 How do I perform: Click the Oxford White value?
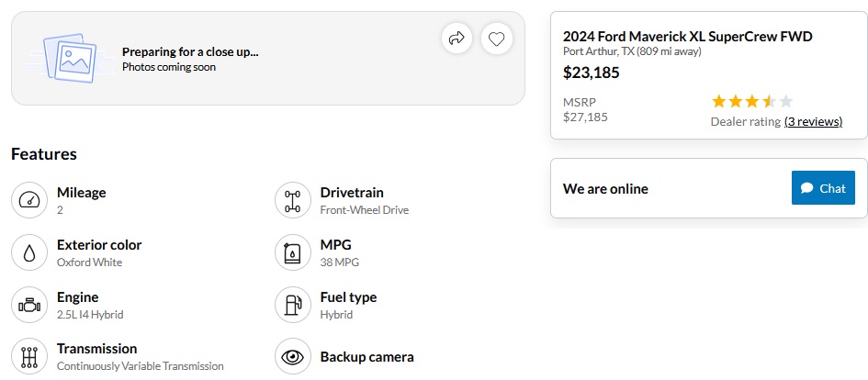click(90, 263)
